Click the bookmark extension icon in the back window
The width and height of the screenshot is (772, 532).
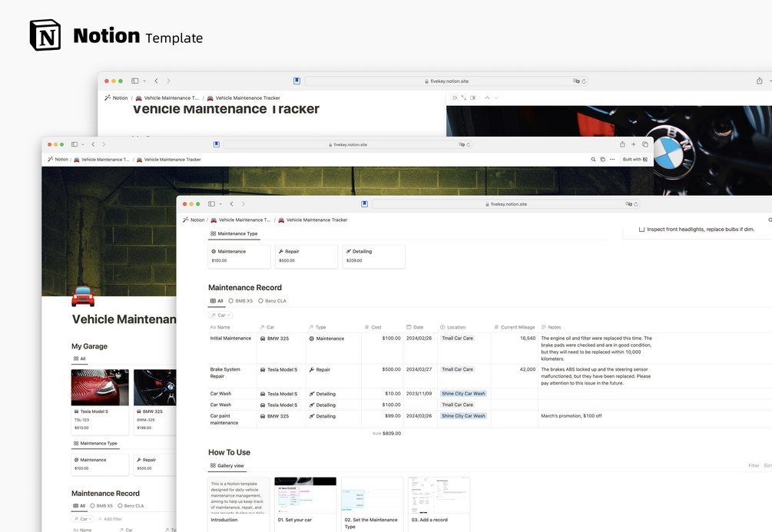coord(297,81)
